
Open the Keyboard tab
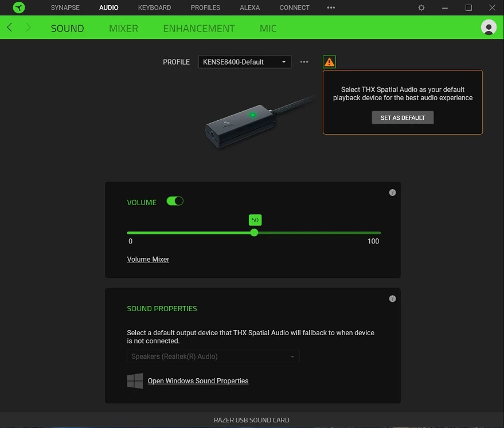(x=154, y=7)
